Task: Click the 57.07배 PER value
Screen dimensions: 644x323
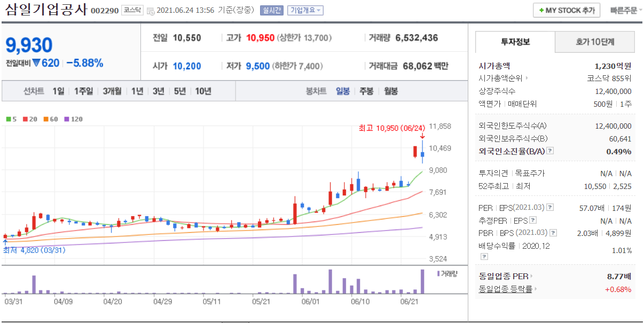Action: point(592,208)
